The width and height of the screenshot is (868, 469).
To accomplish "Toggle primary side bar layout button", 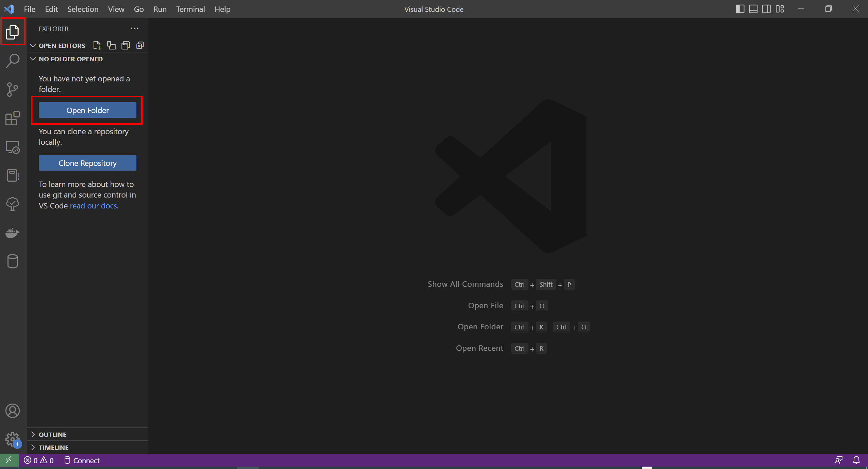I will point(740,9).
